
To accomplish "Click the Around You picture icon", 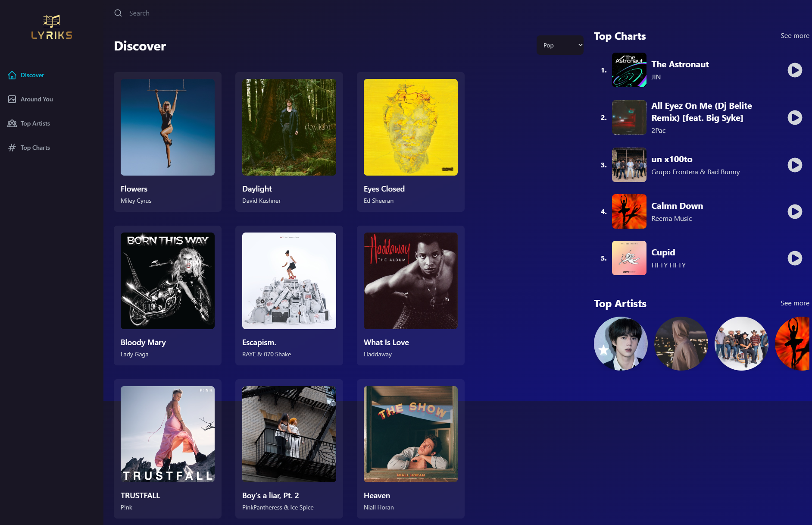I will click(x=12, y=99).
